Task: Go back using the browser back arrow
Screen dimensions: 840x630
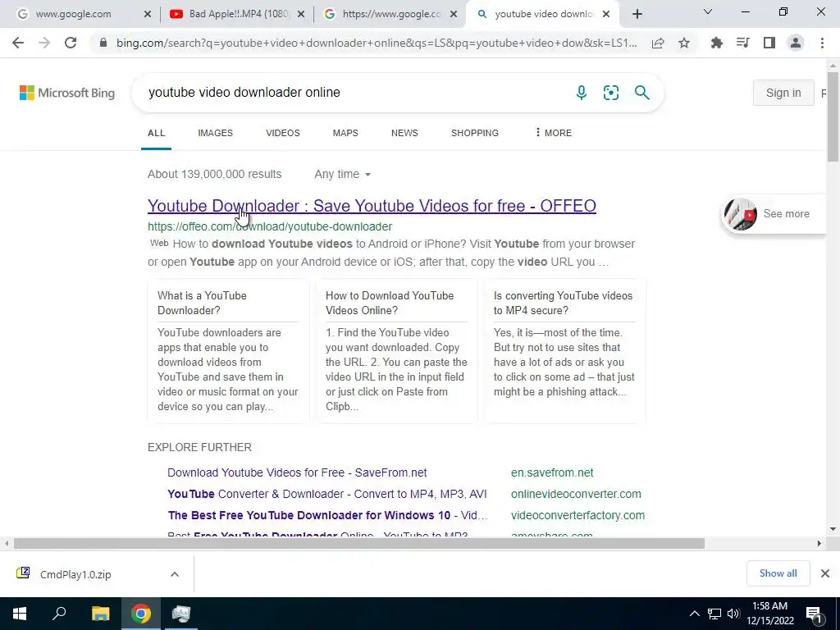Action: click(18, 43)
